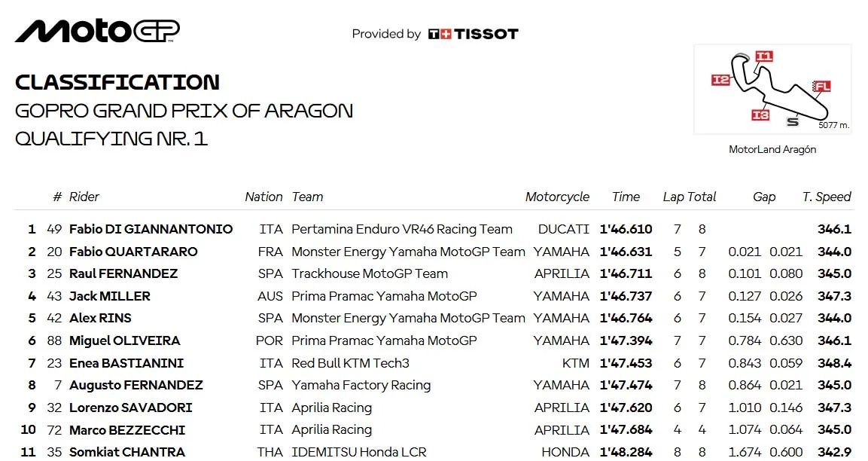
Task: Open the MotorLand Aragón circuit map
Action: pyautogui.click(x=772, y=89)
